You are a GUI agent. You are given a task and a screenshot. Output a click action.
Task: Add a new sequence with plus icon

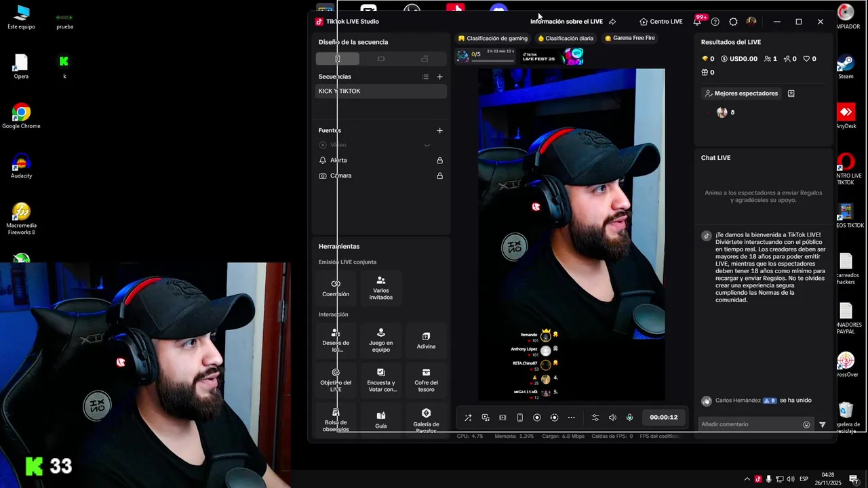pos(439,77)
